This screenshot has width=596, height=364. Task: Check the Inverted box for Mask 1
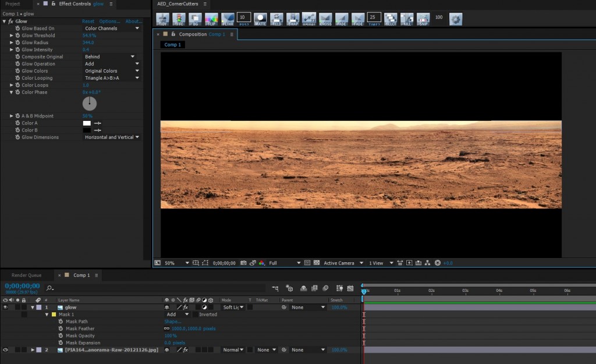pyautogui.click(x=196, y=315)
